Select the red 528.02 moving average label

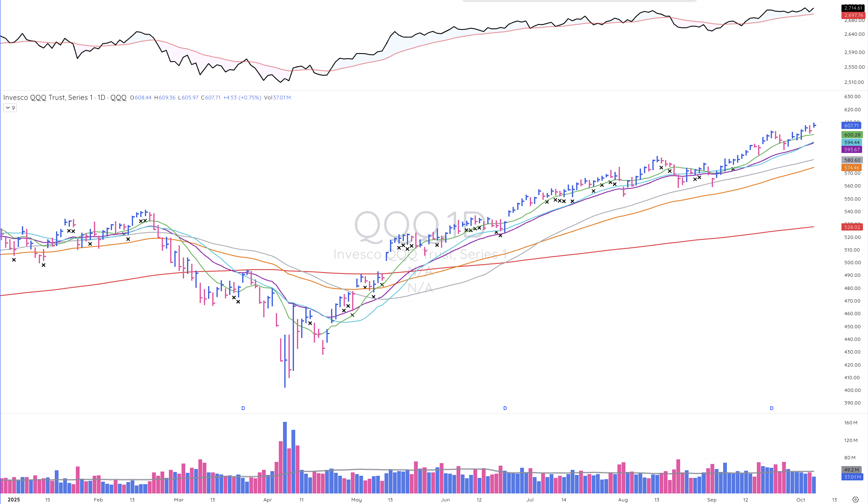point(852,227)
